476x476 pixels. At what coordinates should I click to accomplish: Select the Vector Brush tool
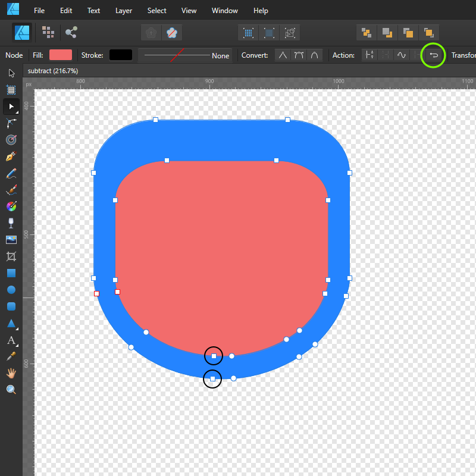point(11,190)
